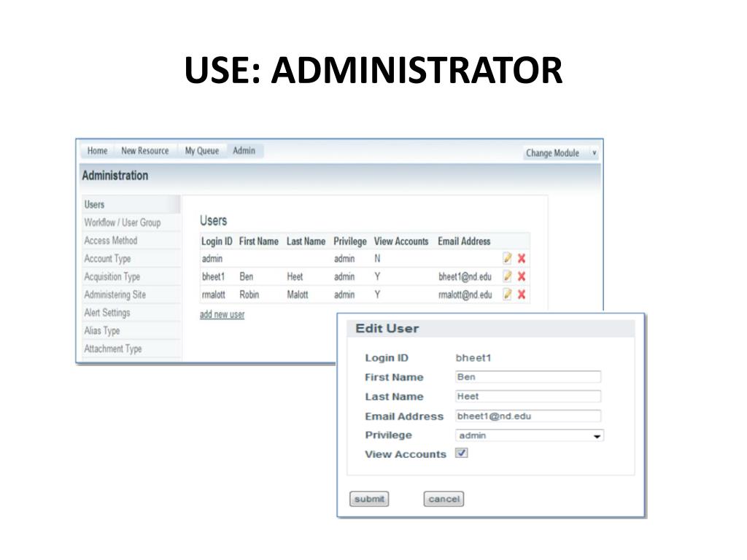747x560 pixels.
Task: Focus the First Name input field
Action: coord(528,377)
